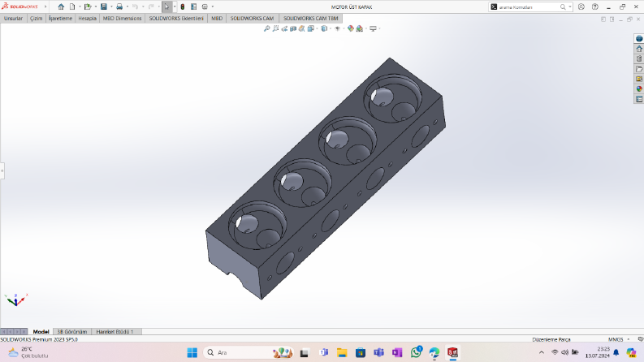Open the SOLIDWORKS CAM tab
This screenshot has width=644, height=362.
252,19
